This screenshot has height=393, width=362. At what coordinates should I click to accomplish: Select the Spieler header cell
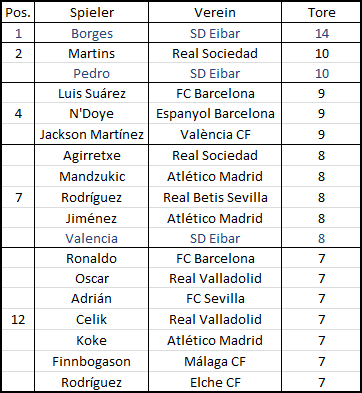(x=91, y=13)
